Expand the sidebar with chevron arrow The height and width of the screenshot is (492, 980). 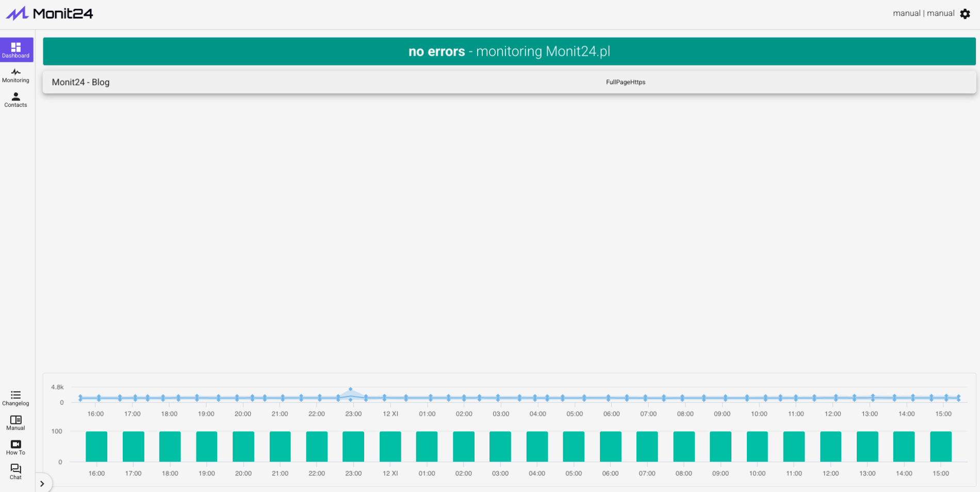(x=42, y=484)
